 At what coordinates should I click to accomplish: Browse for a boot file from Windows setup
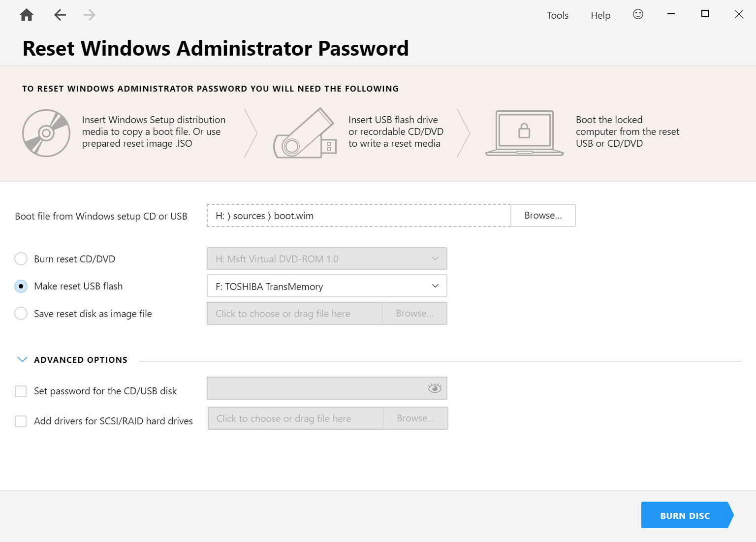pyautogui.click(x=542, y=215)
